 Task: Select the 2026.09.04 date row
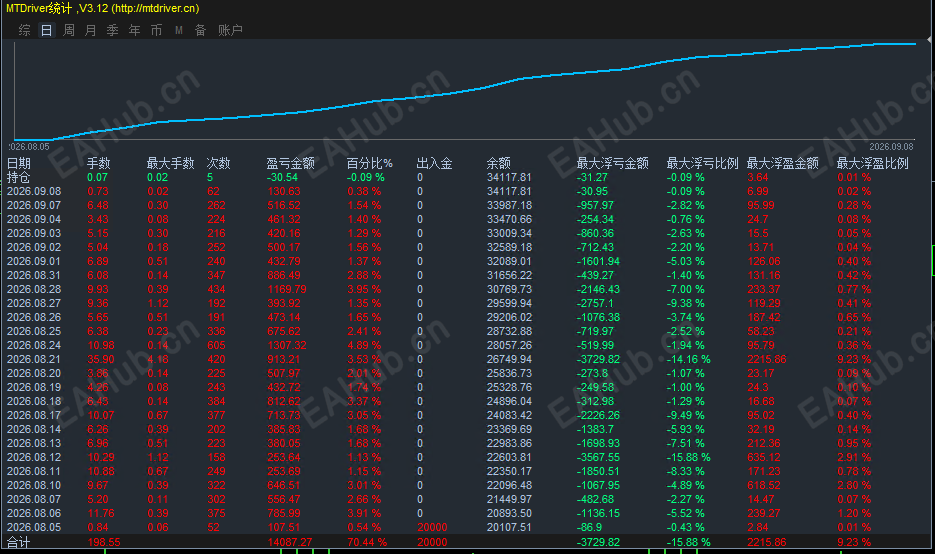click(465, 219)
